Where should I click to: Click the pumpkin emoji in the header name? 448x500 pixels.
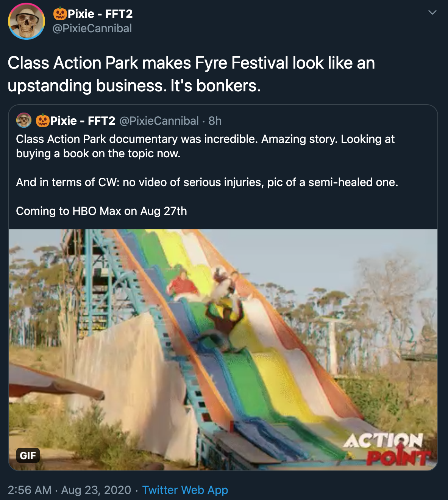(60, 14)
